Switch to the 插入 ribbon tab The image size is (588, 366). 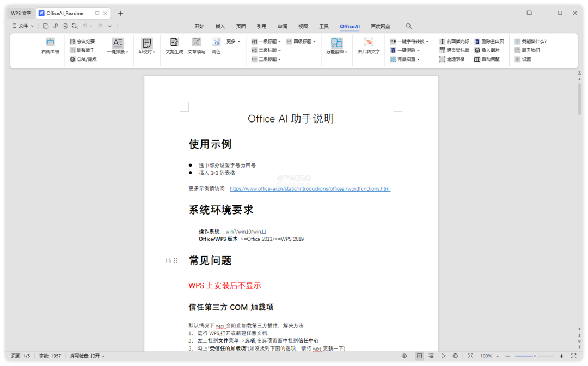pos(220,26)
